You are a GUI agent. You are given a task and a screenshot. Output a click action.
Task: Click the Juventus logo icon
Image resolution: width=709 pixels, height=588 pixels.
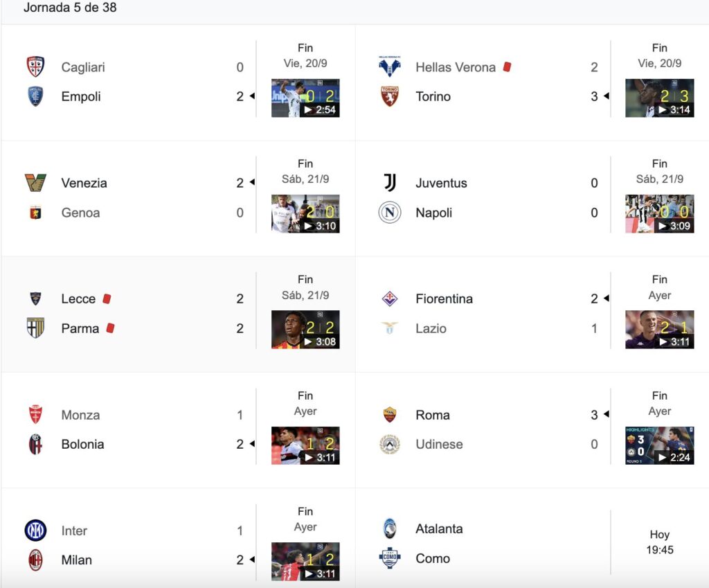point(389,183)
